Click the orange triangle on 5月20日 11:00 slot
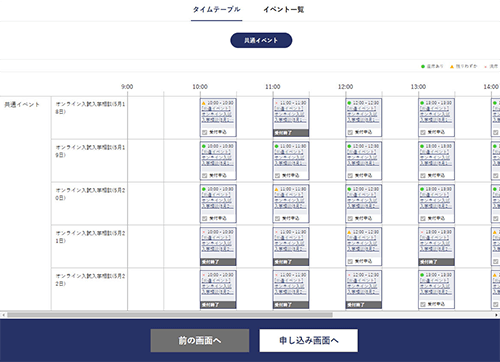The height and width of the screenshot is (362, 500). coord(276,189)
